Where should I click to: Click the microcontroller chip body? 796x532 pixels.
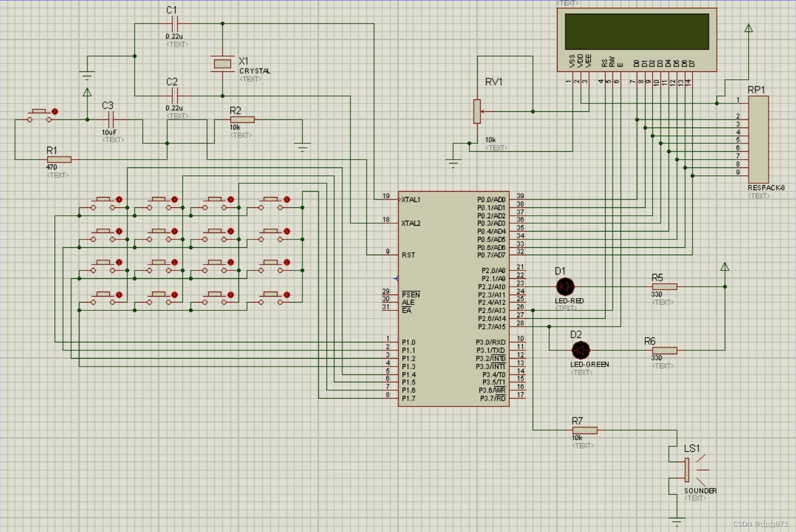(x=453, y=299)
